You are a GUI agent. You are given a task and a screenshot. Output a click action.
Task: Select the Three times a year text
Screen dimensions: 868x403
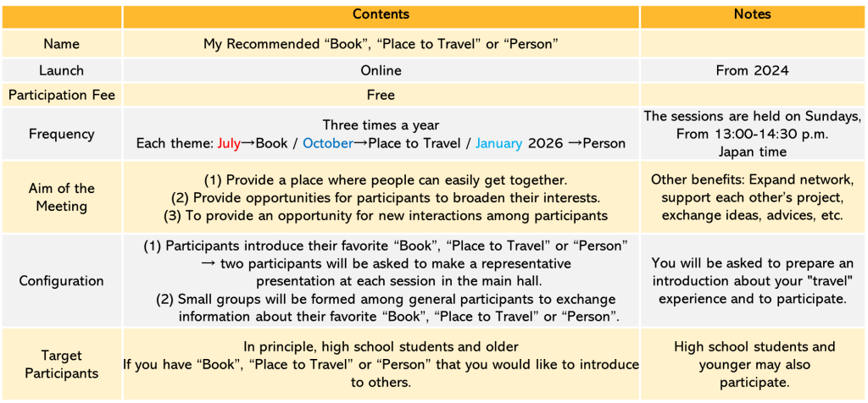coord(381,125)
